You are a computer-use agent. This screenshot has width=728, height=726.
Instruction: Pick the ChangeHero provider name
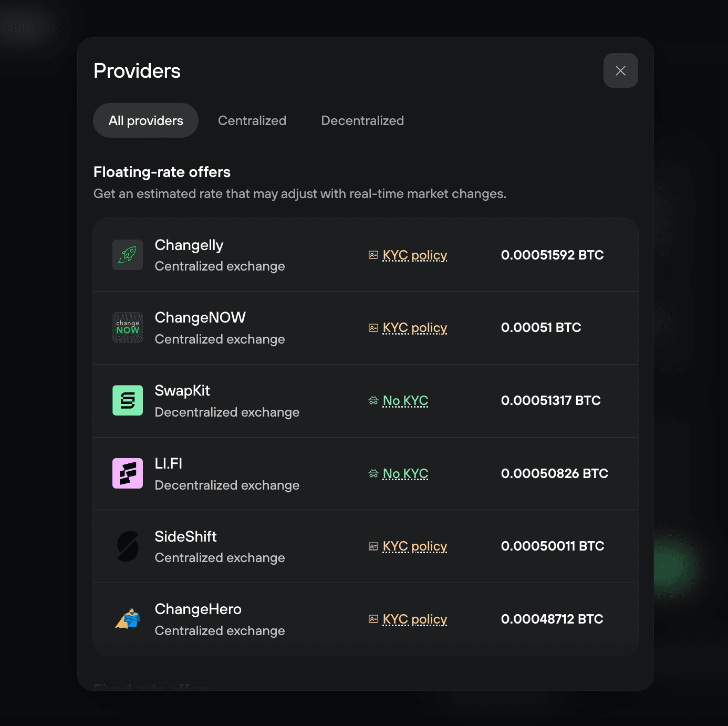pos(198,609)
